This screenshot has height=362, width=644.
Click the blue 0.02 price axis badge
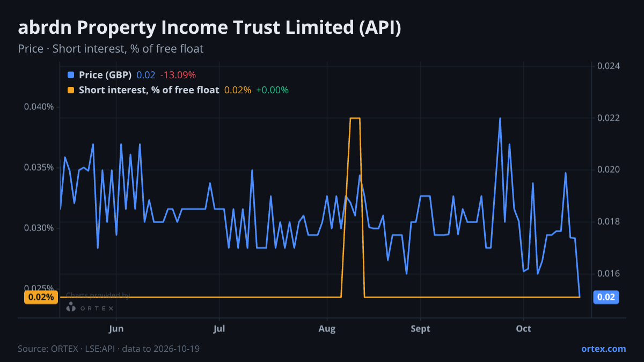tap(606, 297)
